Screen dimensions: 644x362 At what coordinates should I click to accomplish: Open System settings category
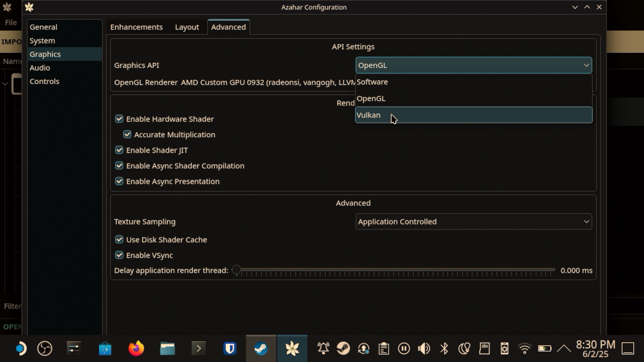tap(64, 41)
